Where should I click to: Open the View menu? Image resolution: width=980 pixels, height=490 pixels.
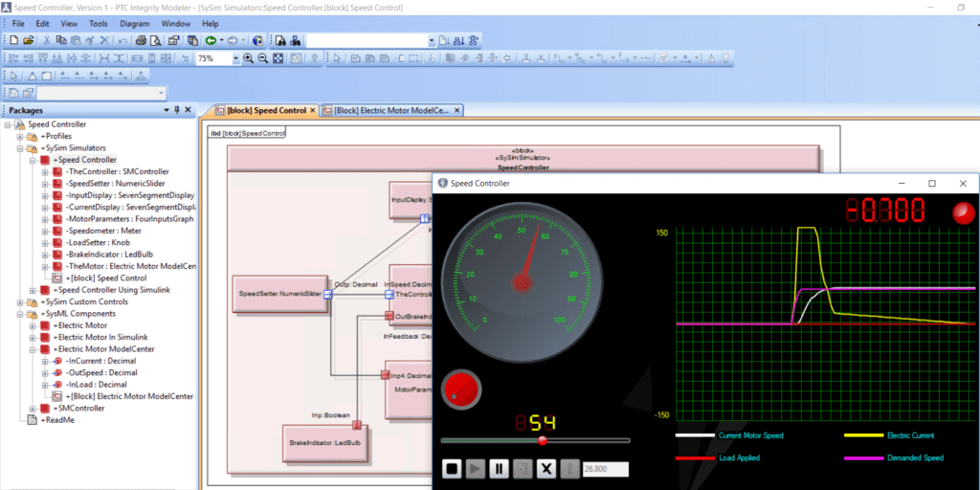pyautogui.click(x=69, y=24)
